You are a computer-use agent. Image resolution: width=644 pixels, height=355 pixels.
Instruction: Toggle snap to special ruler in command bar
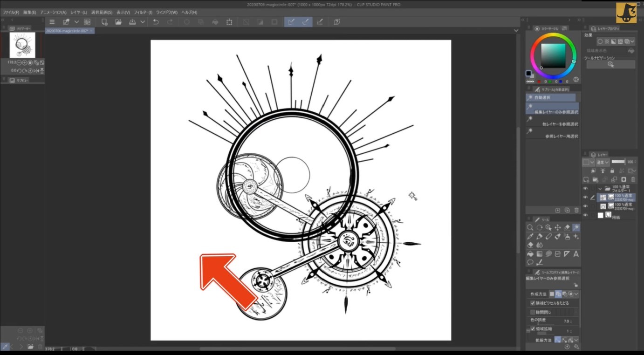coord(306,22)
